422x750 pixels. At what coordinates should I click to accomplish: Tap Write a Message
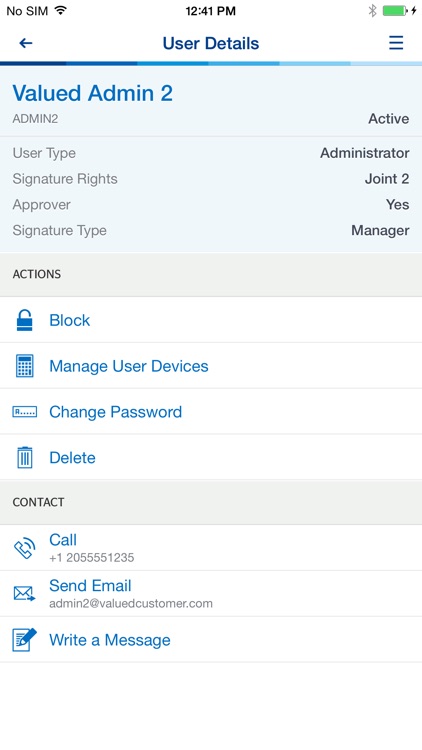click(211, 640)
